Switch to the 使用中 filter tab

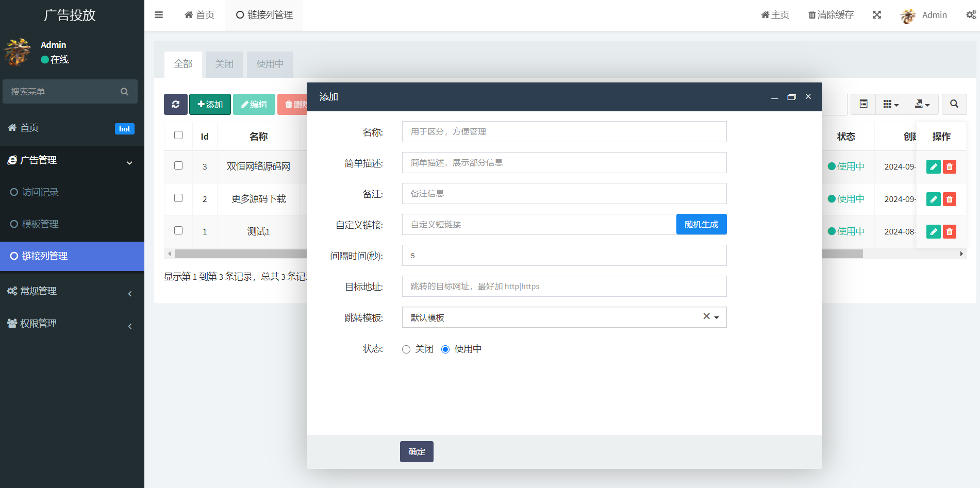270,64
